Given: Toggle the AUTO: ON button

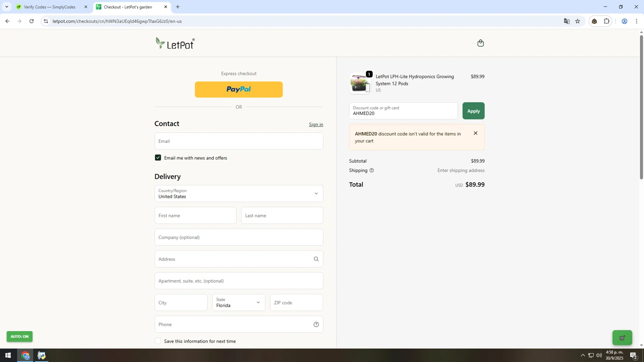Looking at the screenshot, I should [19, 337].
